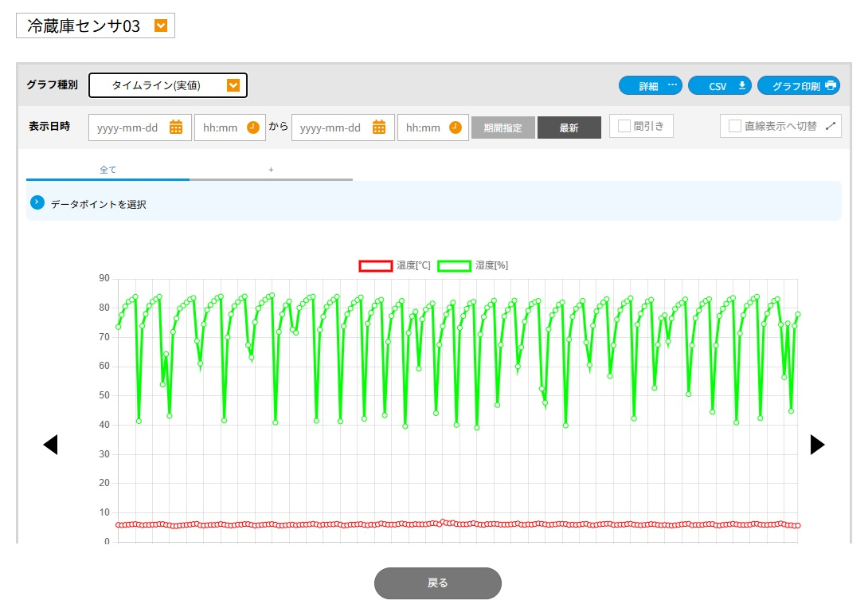Select the 全て tab
Screen dimensions: 868x616
click(x=108, y=170)
